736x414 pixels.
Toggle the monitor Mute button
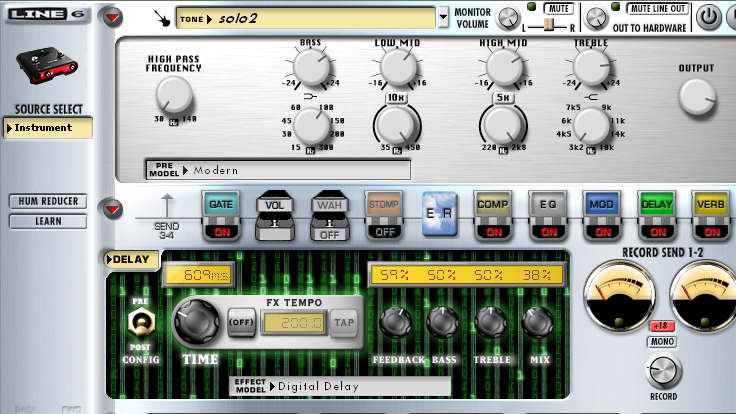[559, 8]
